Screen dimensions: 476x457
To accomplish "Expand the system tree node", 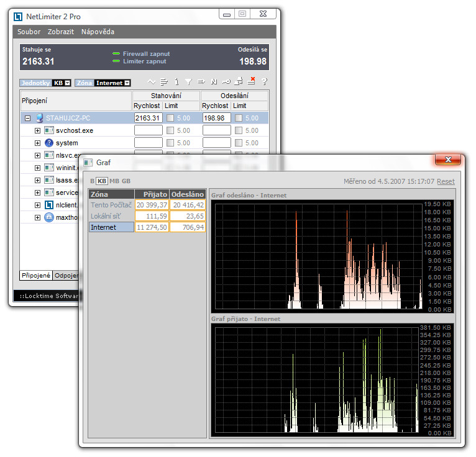I will tap(37, 143).
